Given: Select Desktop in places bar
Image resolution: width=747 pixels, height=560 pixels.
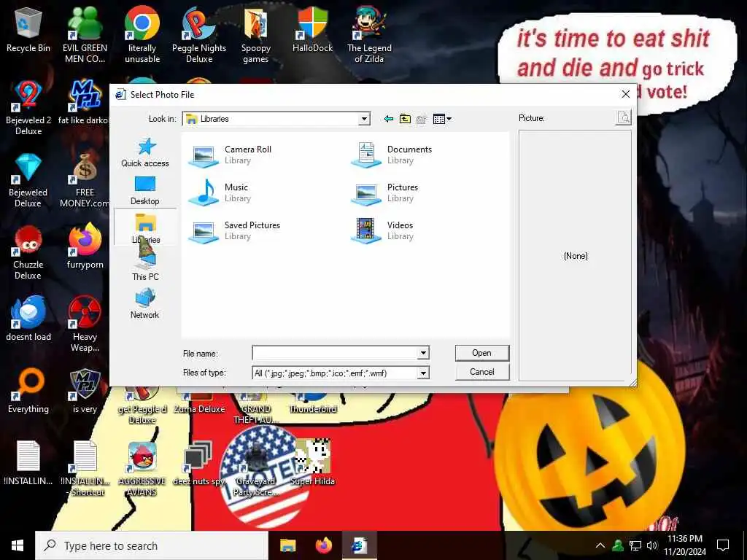Looking at the screenshot, I should coord(145,190).
